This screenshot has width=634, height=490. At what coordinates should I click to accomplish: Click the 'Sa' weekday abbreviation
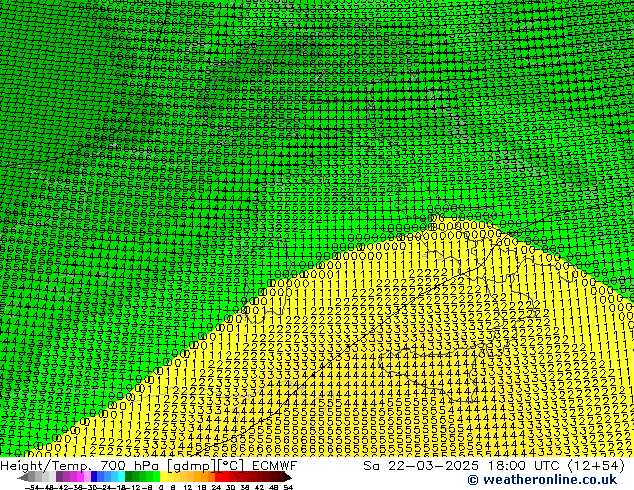(x=371, y=466)
